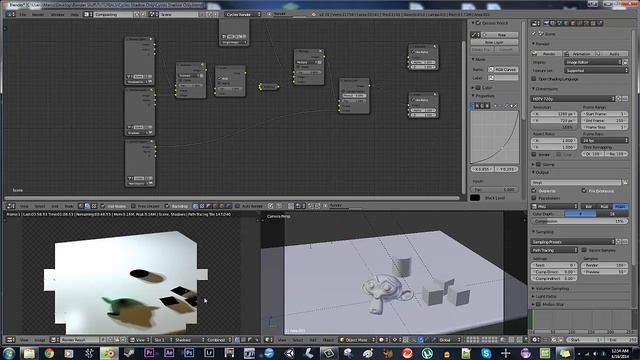Image resolution: width=640 pixels, height=360 pixels.
Task: Click the Render button in Render panel
Action: [546, 54]
